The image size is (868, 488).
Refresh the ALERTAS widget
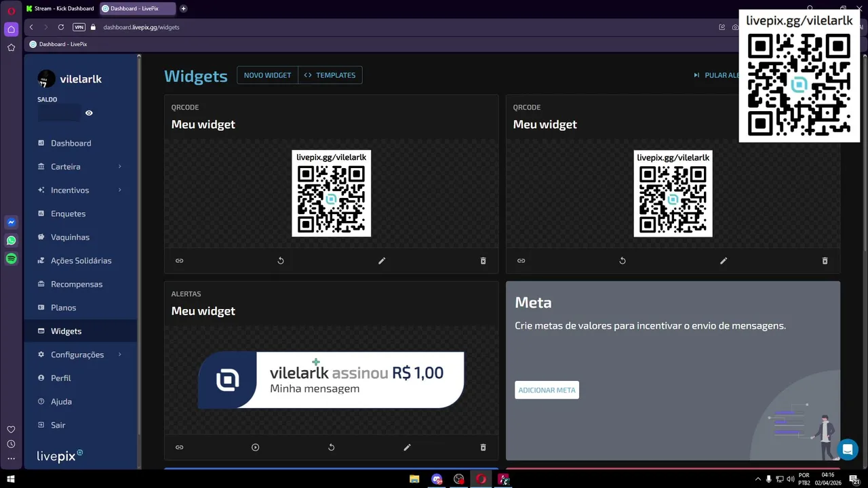point(332,447)
